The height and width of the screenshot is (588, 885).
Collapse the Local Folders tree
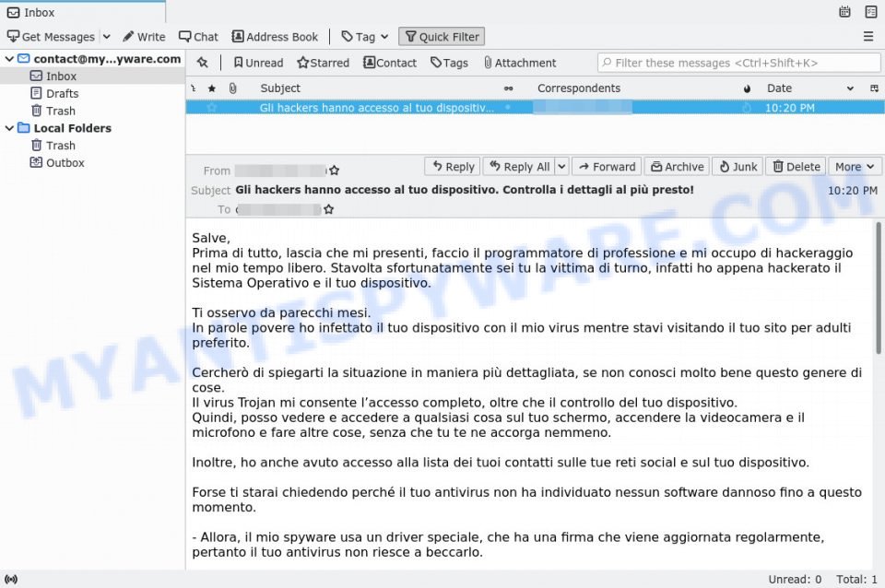pos(9,128)
